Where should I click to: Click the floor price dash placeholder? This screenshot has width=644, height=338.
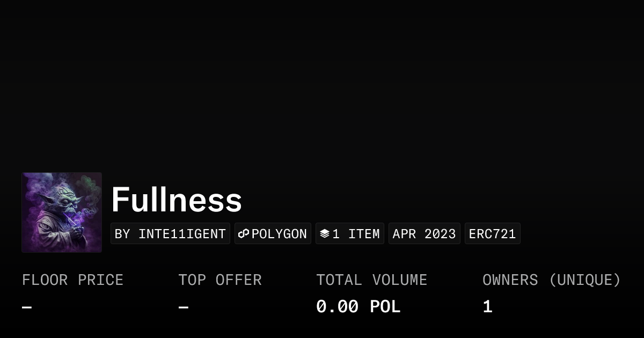pyautogui.click(x=26, y=306)
